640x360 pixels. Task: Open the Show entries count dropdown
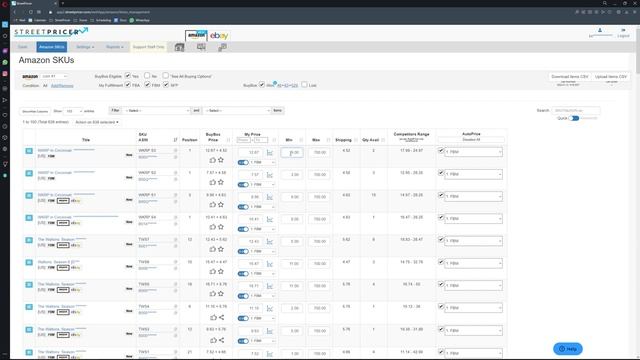pos(74,111)
